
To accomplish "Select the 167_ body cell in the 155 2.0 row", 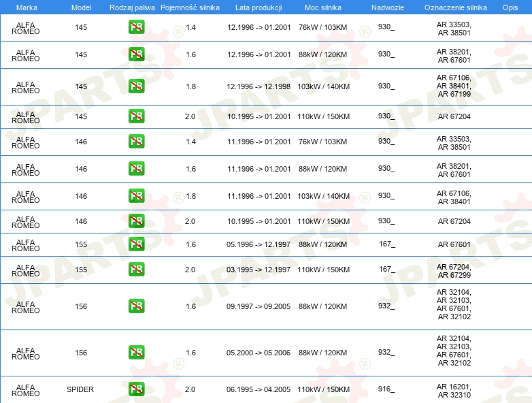I will pos(387,269).
